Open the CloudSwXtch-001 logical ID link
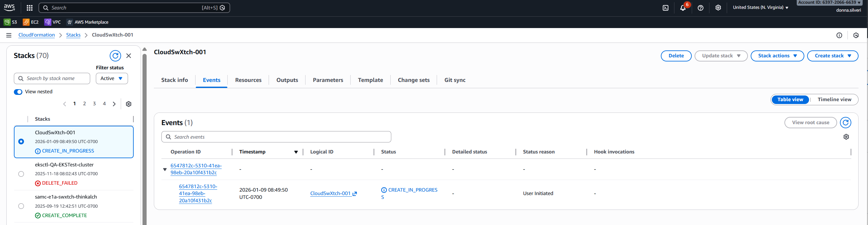 (330, 193)
